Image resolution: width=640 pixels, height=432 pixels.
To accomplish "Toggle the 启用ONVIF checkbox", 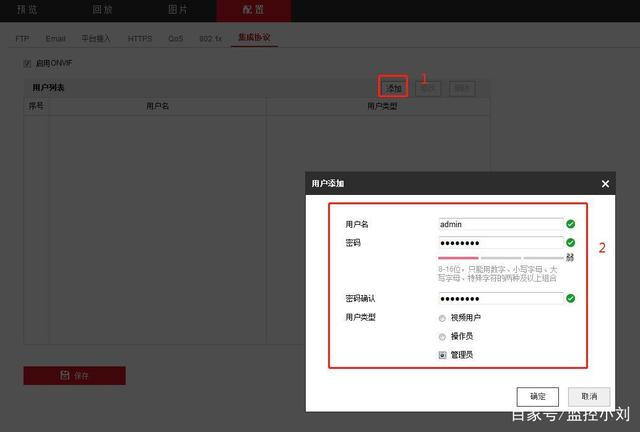I will [x=27, y=63].
